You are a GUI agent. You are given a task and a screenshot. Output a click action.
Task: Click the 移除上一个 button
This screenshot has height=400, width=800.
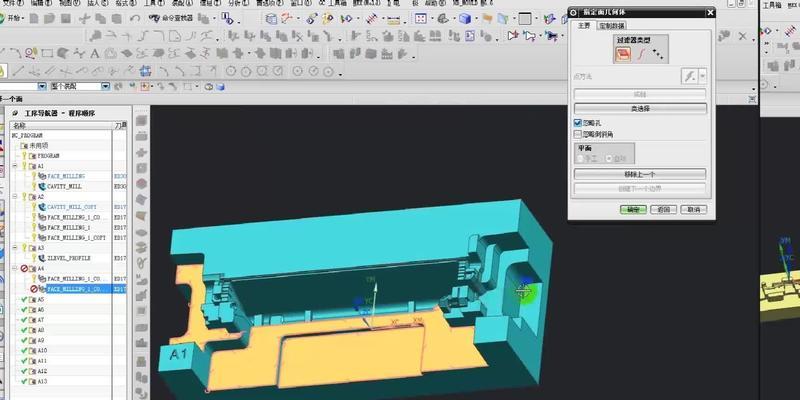point(640,174)
